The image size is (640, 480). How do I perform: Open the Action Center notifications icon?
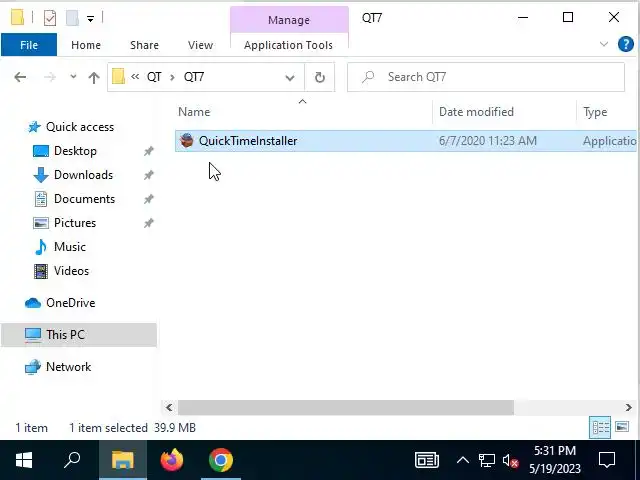point(607,460)
